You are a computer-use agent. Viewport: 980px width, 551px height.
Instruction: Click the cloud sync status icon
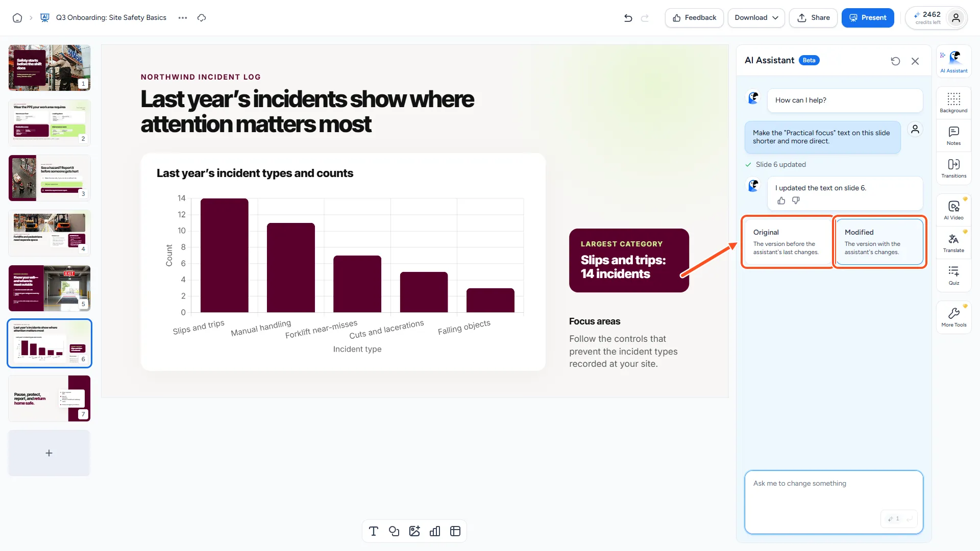click(x=202, y=18)
